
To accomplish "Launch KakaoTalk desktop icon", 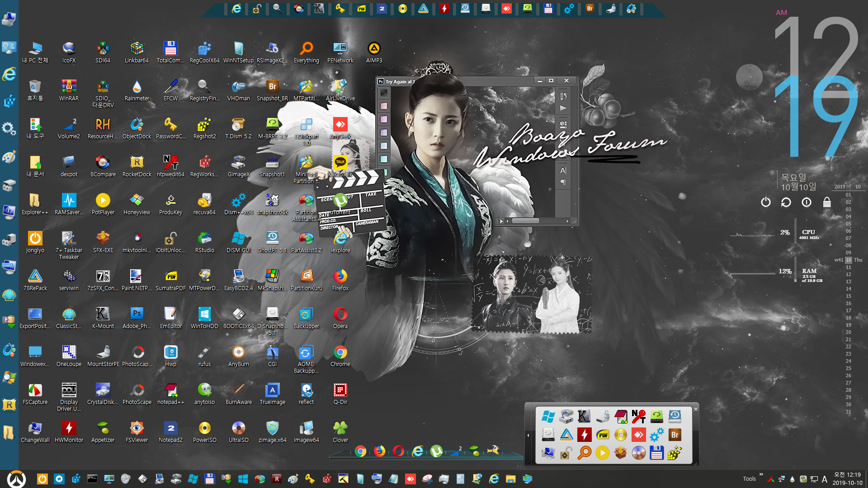I will tap(340, 166).
